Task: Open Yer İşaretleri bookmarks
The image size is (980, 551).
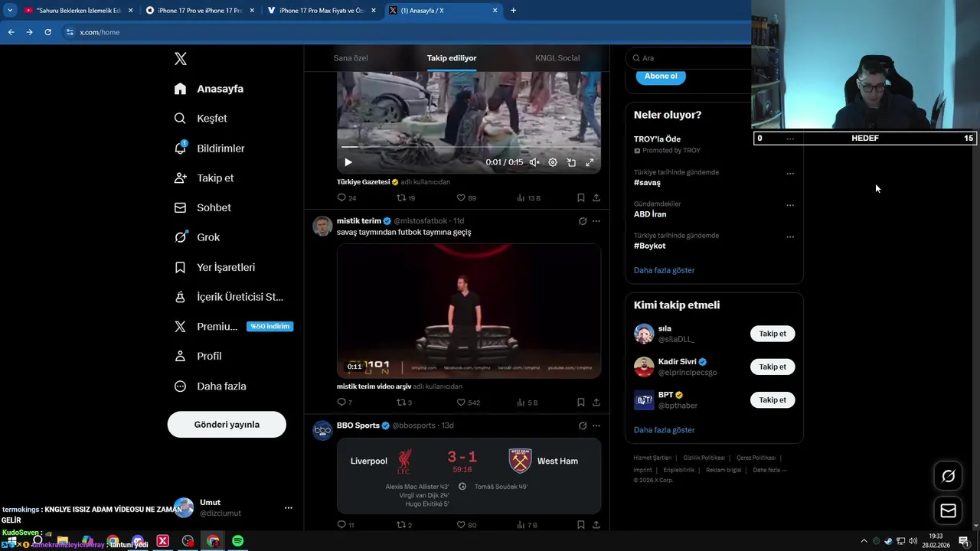Action: click(214, 267)
